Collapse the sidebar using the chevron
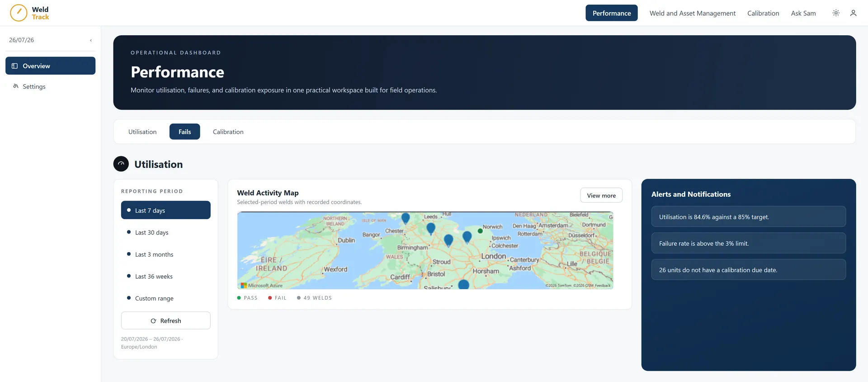Image resolution: width=868 pixels, height=382 pixels. pos(91,40)
